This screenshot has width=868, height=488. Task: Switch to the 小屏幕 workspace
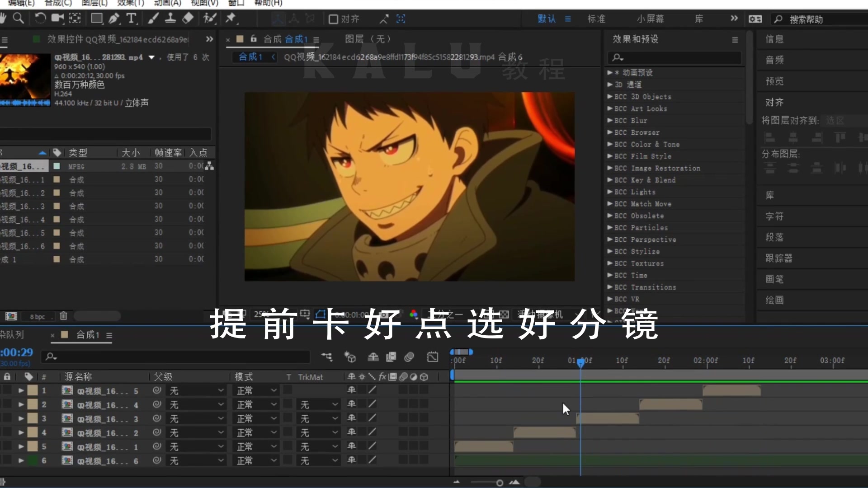[650, 19]
